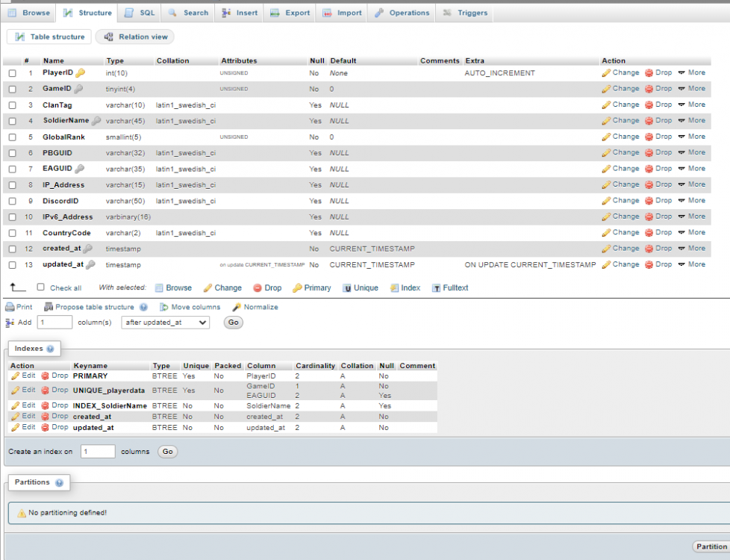
Task: Switch to the SQL tab
Action: point(140,13)
